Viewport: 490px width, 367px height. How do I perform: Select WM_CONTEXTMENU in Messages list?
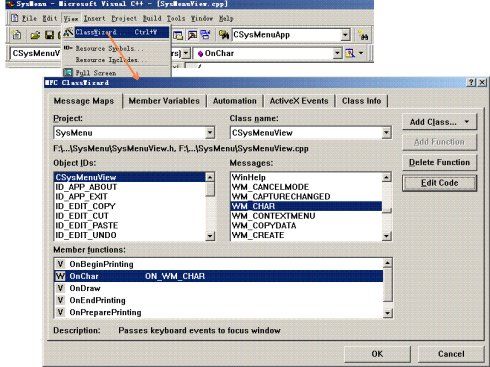[306, 216]
